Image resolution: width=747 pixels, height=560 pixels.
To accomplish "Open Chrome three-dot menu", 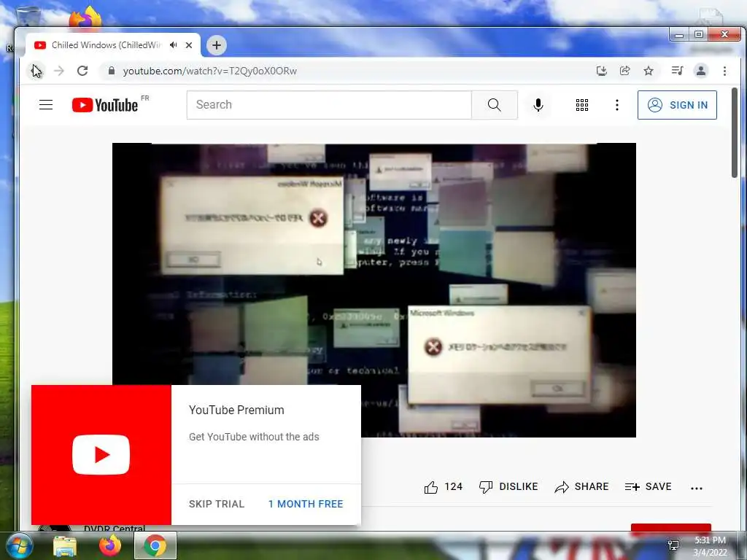I will click(724, 71).
